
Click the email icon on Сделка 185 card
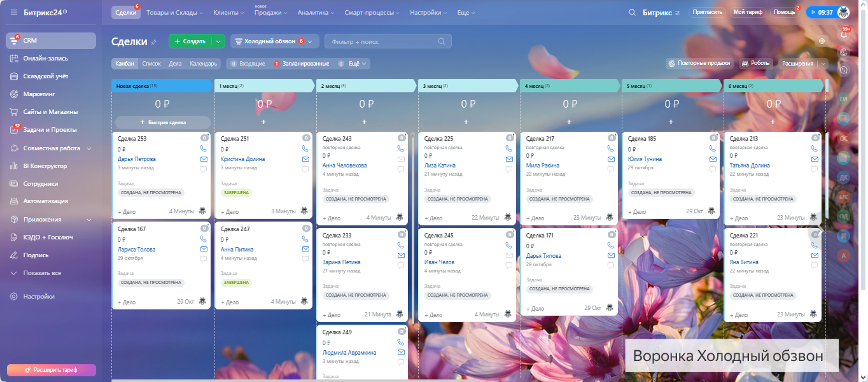click(x=713, y=159)
